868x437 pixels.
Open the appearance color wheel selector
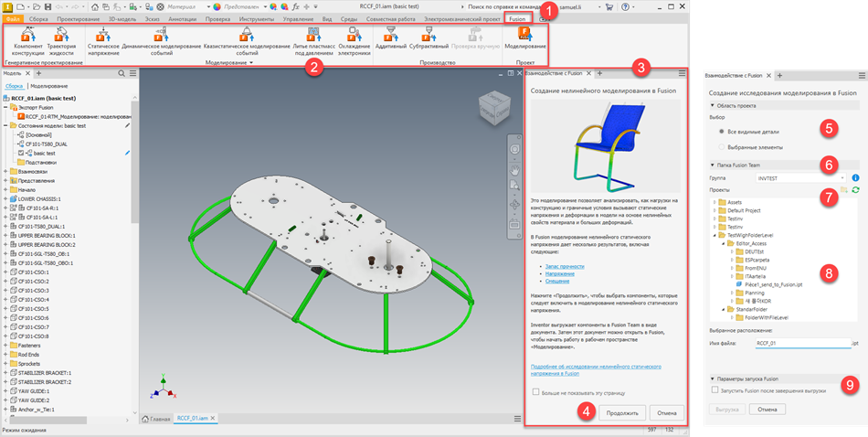point(217,7)
